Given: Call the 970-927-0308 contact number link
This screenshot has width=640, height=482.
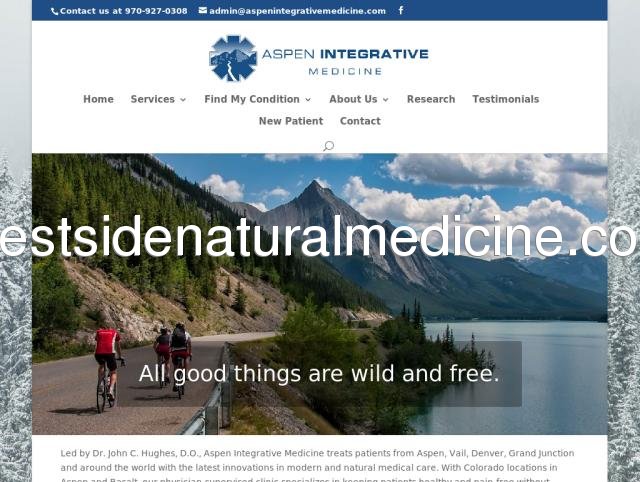Looking at the screenshot, I should pos(123,11).
